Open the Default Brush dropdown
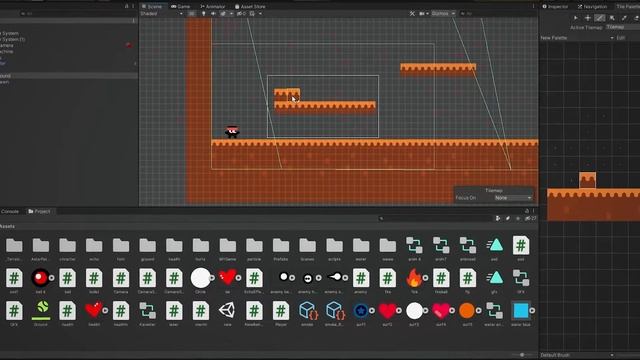 [577, 355]
